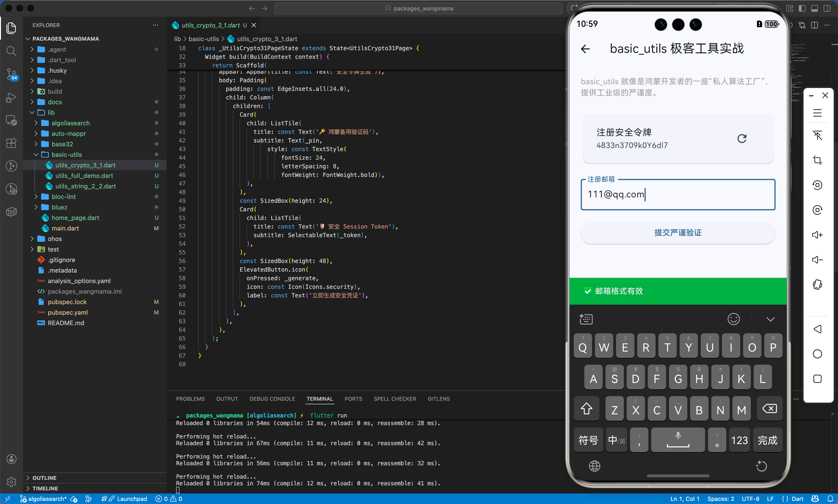The image size is (838, 504).
Task: Open the Search view in activity bar
Action: click(x=11, y=51)
